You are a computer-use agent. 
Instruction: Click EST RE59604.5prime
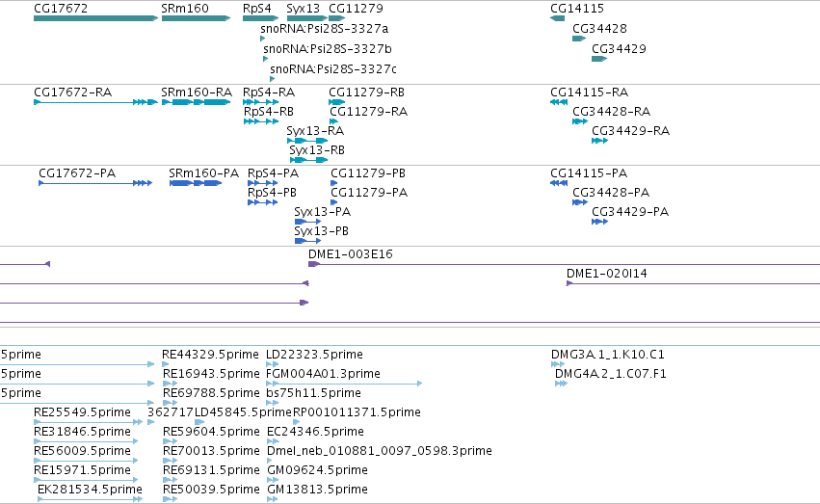pyautogui.click(x=211, y=433)
